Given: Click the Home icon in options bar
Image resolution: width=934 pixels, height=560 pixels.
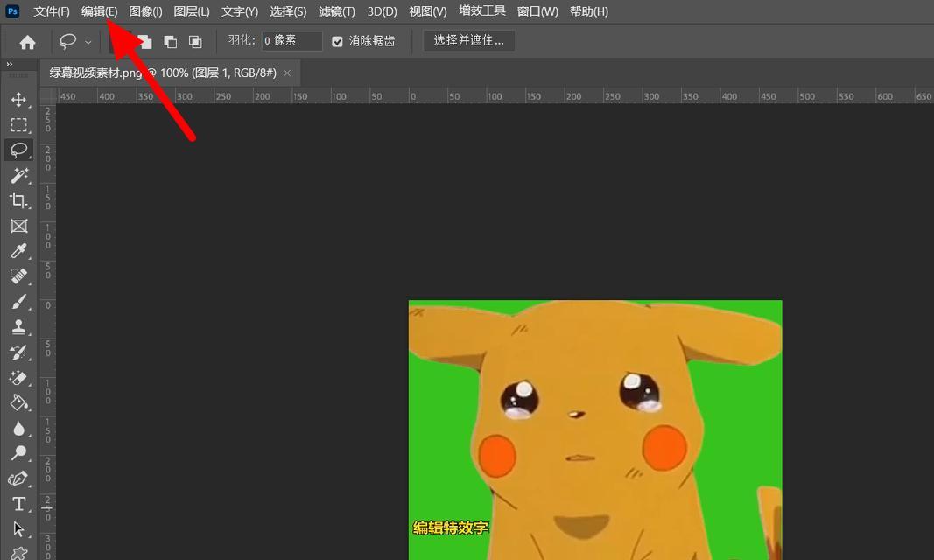Looking at the screenshot, I should click(27, 42).
